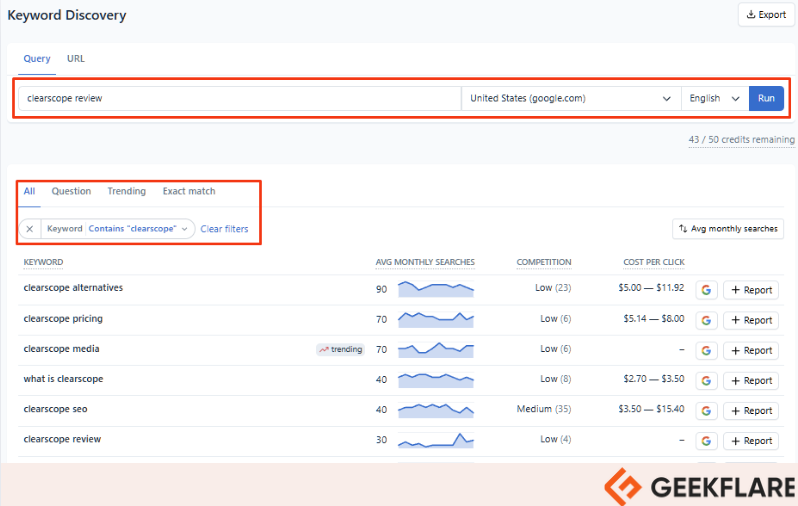The height and width of the screenshot is (506, 798).
Task: Open the country dropdown United States (google.com)
Action: (571, 98)
